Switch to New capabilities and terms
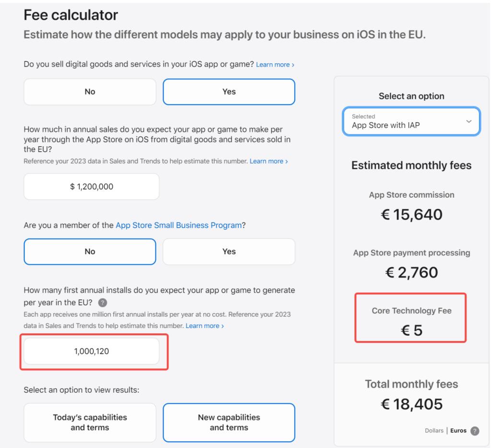This screenshot has height=448, width=492. coord(229,422)
